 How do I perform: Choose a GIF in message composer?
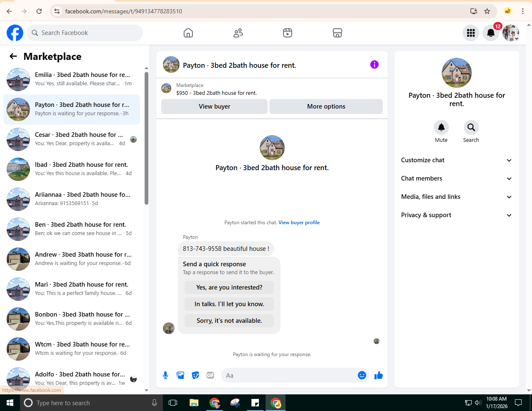[x=210, y=375]
